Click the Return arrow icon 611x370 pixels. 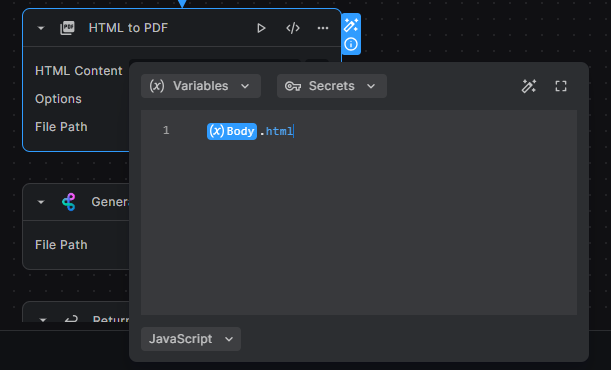point(71,319)
